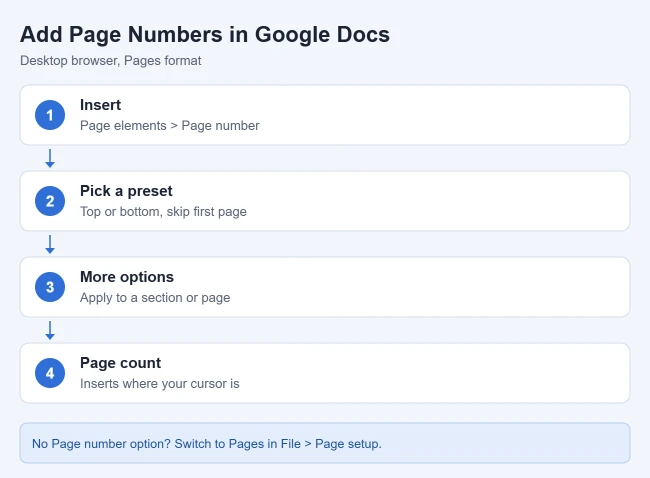Click "Apply to a section or page" text
The width and height of the screenshot is (650, 478).
pyautogui.click(x=155, y=298)
